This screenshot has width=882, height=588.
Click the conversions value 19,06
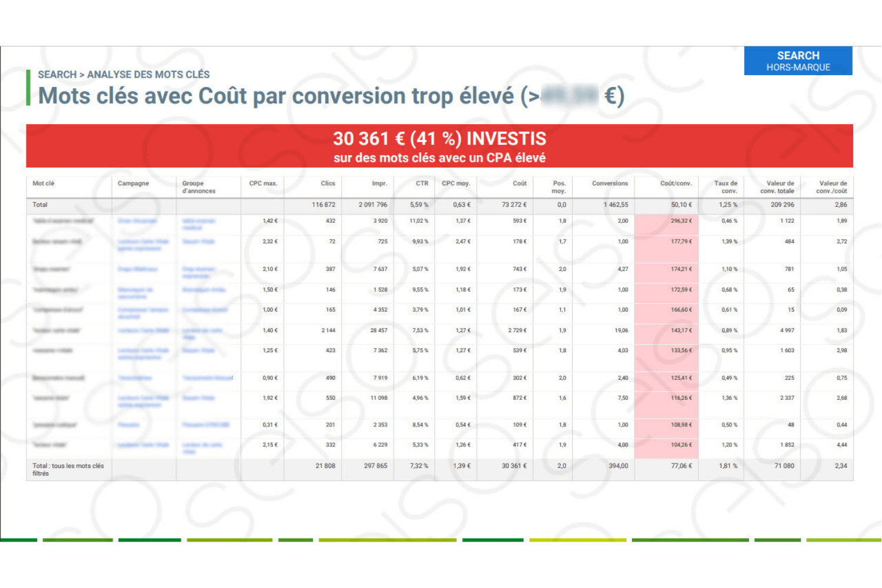(x=622, y=330)
